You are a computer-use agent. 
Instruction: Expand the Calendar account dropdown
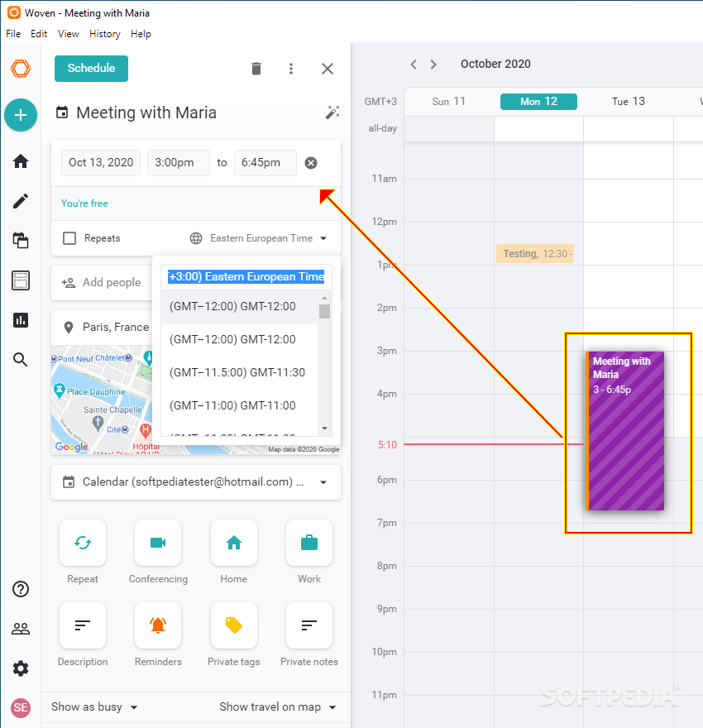pyautogui.click(x=196, y=482)
